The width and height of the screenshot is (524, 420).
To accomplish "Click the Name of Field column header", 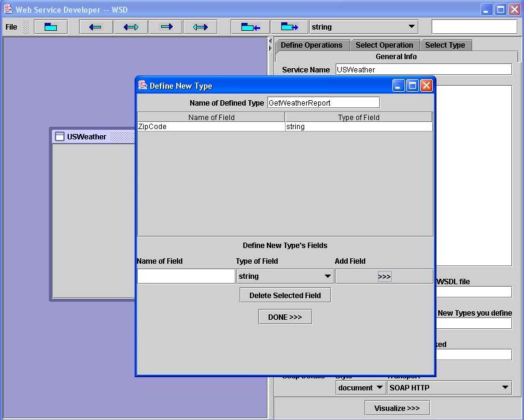I will pyautogui.click(x=211, y=117).
